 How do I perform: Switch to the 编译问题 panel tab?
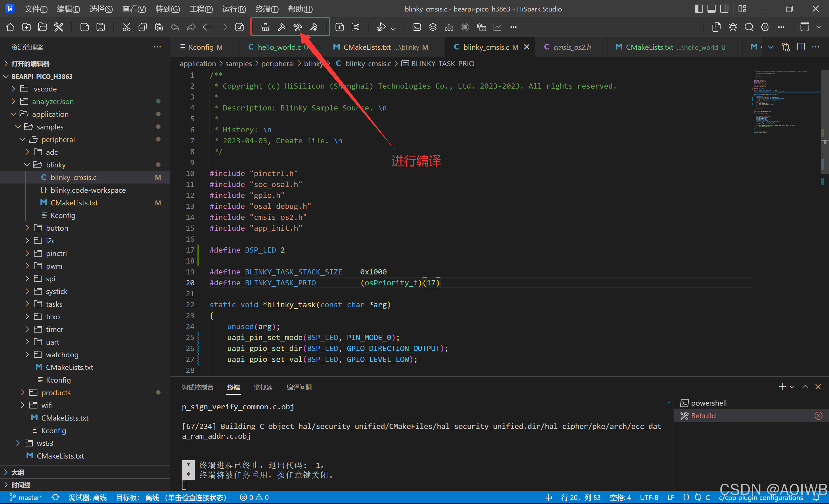(299, 387)
